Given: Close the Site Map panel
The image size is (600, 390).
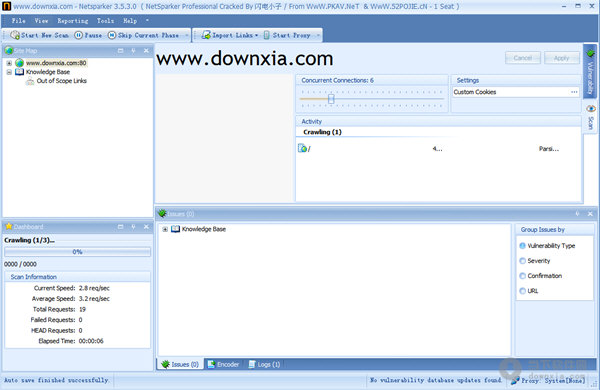Looking at the screenshot, I should (x=146, y=51).
